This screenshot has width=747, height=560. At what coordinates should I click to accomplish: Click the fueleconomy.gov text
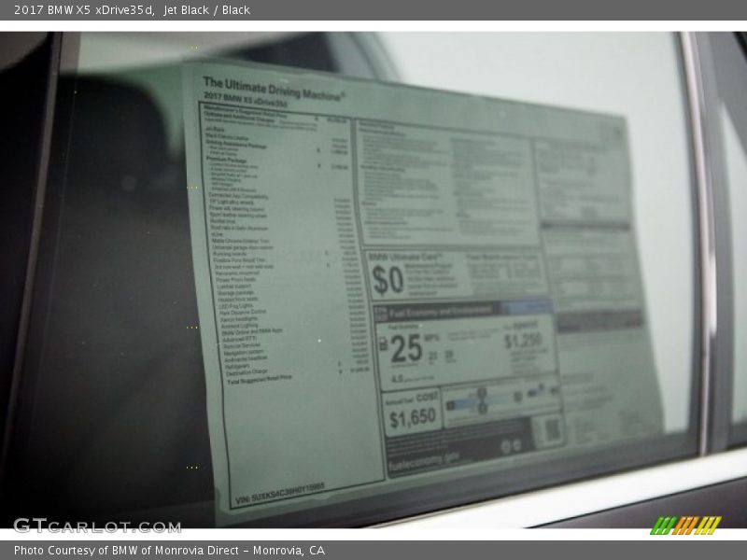(x=427, y=459)
